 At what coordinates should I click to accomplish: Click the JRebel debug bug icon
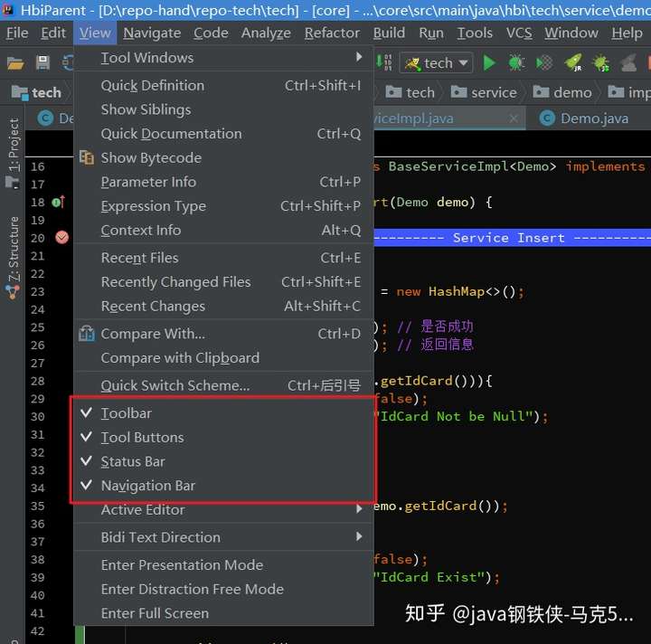point(600,63)
